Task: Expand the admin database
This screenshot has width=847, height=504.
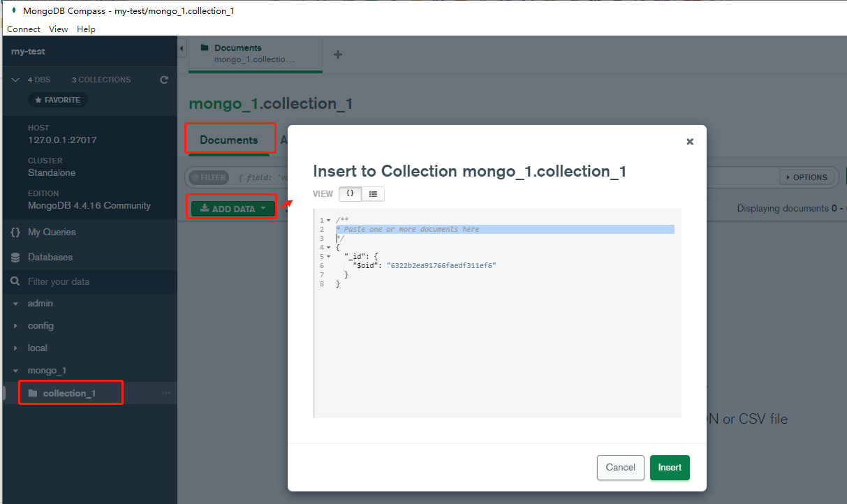Action: [x=15, y=304]
